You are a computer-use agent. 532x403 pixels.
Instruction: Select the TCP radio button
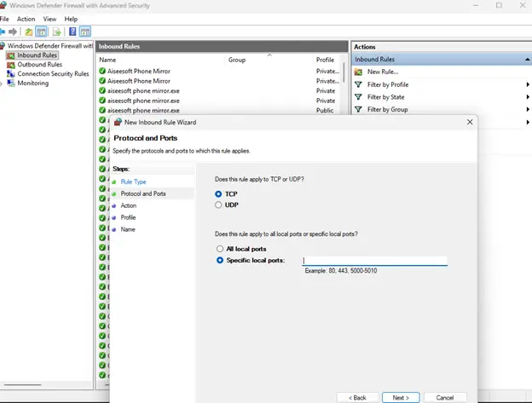(218, 194)
